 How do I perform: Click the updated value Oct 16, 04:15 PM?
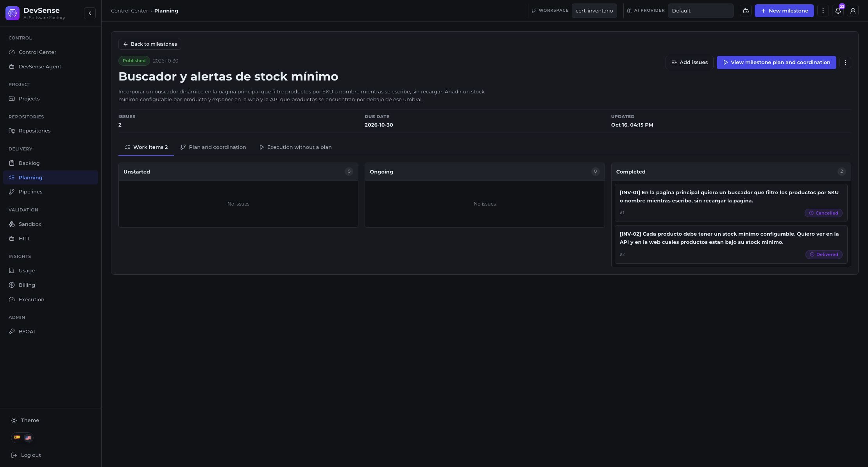tap(632, 125)
